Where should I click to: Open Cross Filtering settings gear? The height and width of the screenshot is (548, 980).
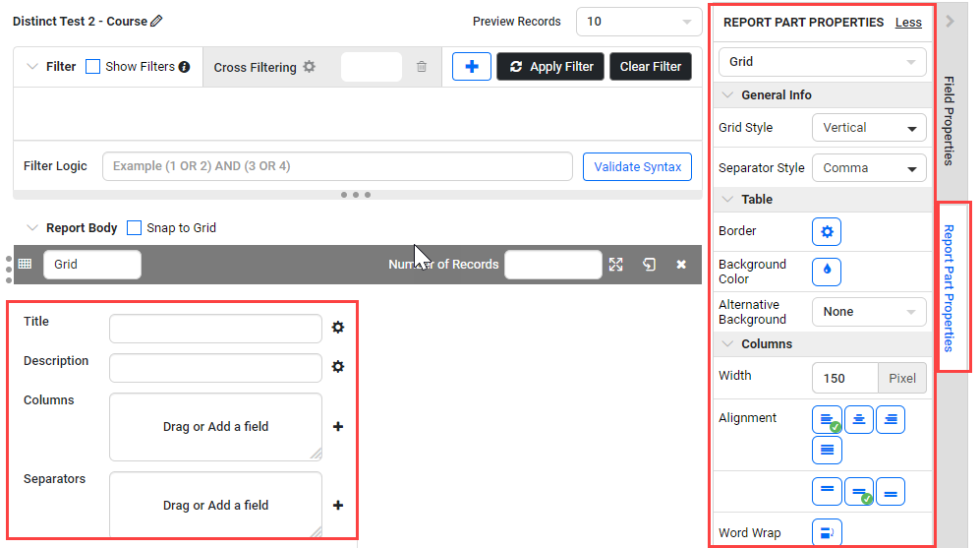(310, 66)
